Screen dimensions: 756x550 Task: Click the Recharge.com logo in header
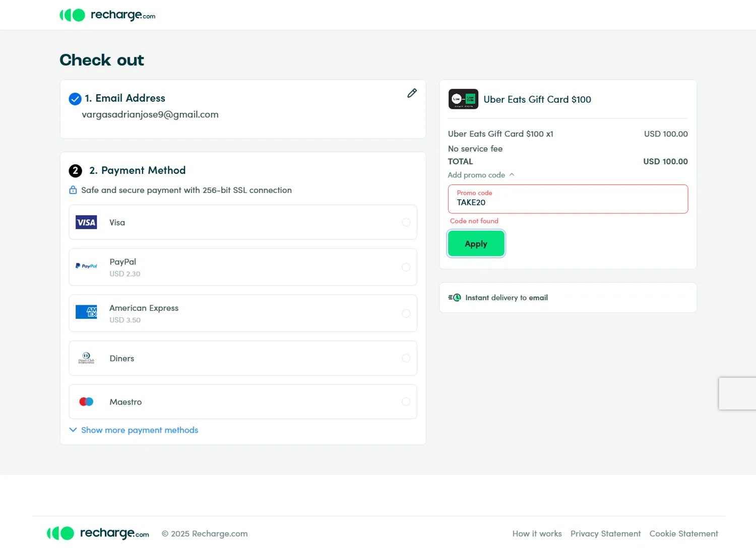click(x=107, y=15)
